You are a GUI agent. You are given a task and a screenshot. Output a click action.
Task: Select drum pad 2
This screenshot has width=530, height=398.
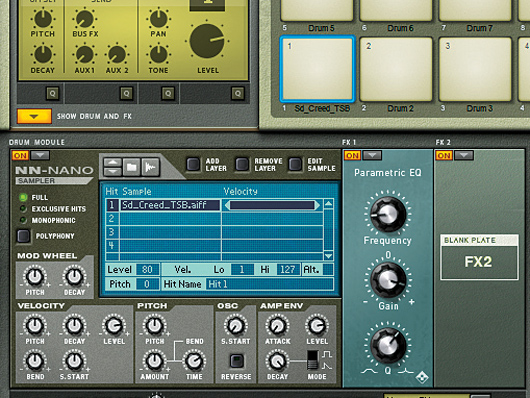click(x=396, y=69)
